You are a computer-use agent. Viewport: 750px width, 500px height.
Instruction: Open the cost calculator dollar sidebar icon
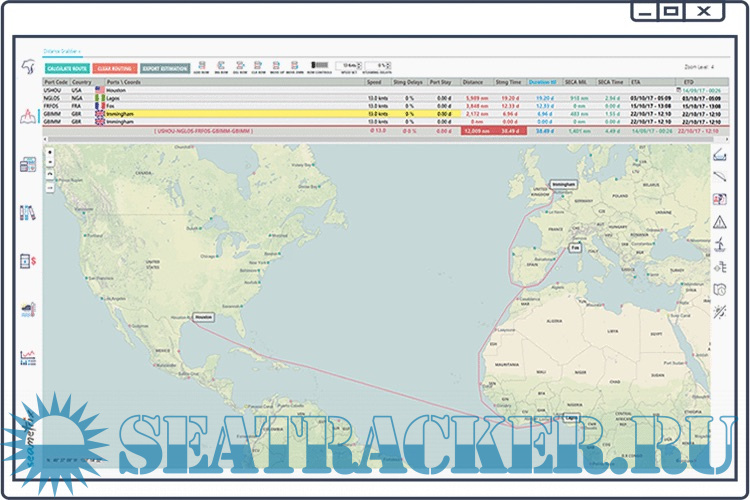click(28, 261)
